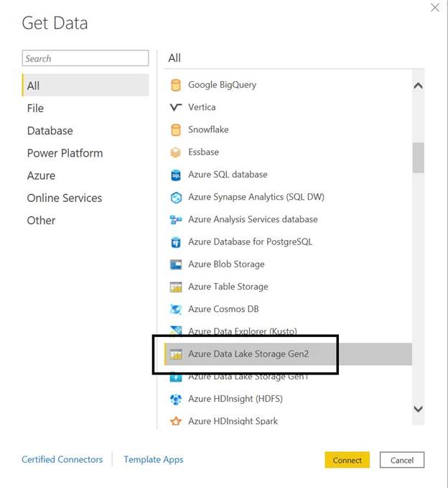This screenshot has height=488, width=448.
Task: Click the connector list scrollbar thumb
Action: point(418,157)
